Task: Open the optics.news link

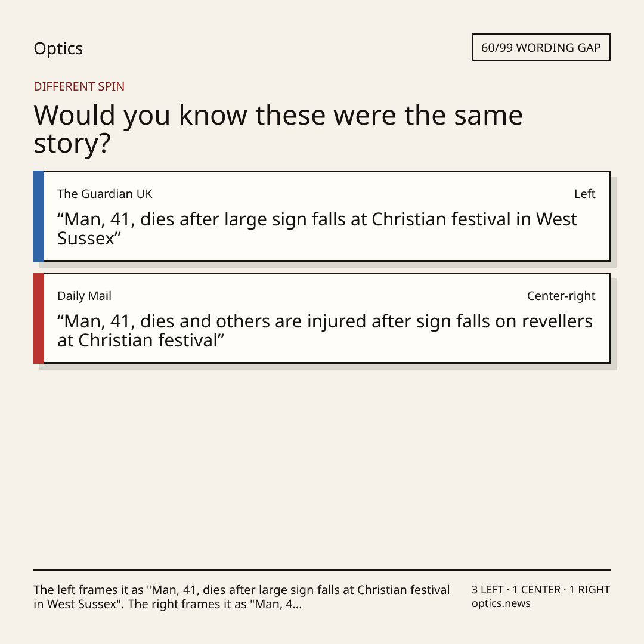Action: [501, 603]
